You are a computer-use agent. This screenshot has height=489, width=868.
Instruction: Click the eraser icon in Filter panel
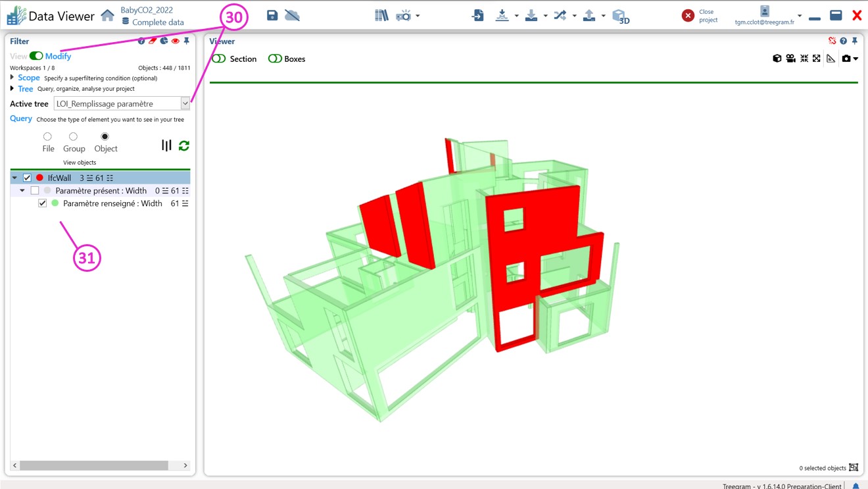tap(153, 41)
